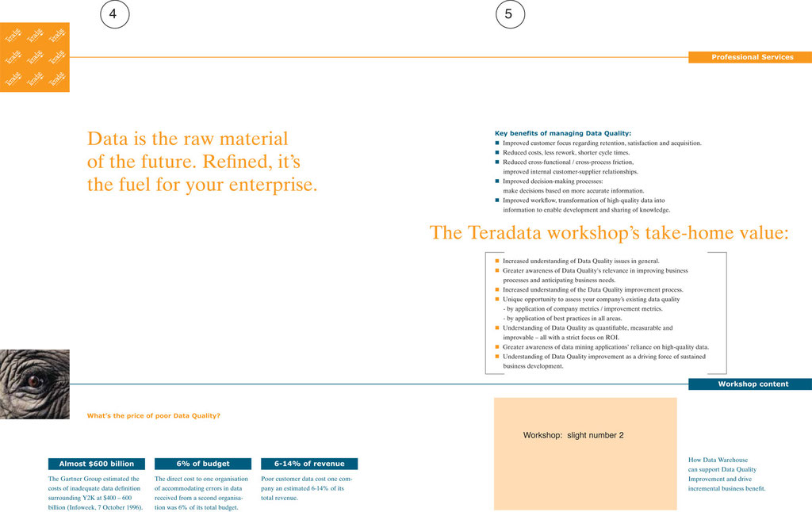This screenshot has height=512, width=812.
Task: Click paragraph starting 'Poor customer data cost one company'
Action: tap(307, 488)
